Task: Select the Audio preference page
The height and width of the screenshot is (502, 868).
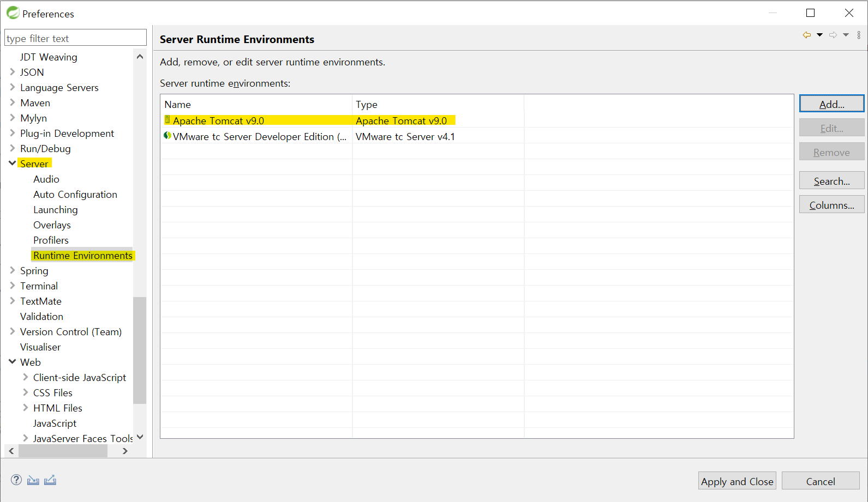Action: tap(46, 179)
